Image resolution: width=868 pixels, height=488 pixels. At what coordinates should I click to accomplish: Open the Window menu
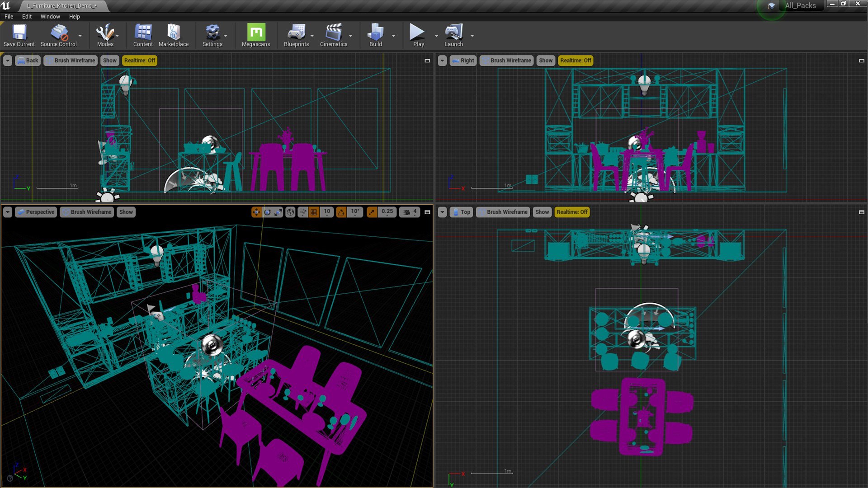tap(50, 16)
